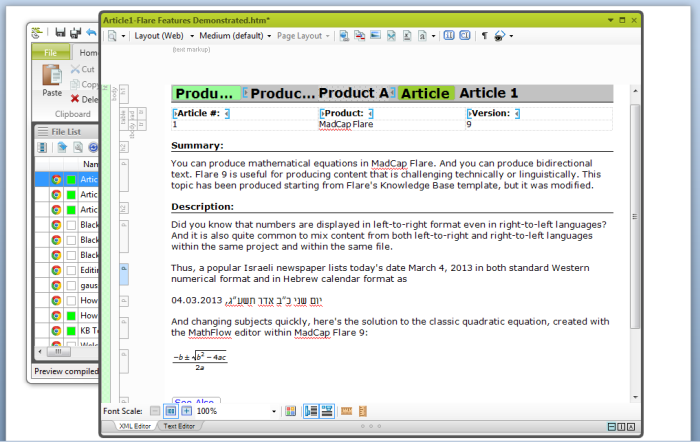Click the second blue bracket tag icon
Viewport: 700px width, 442px height.
[x=465, y=35]
